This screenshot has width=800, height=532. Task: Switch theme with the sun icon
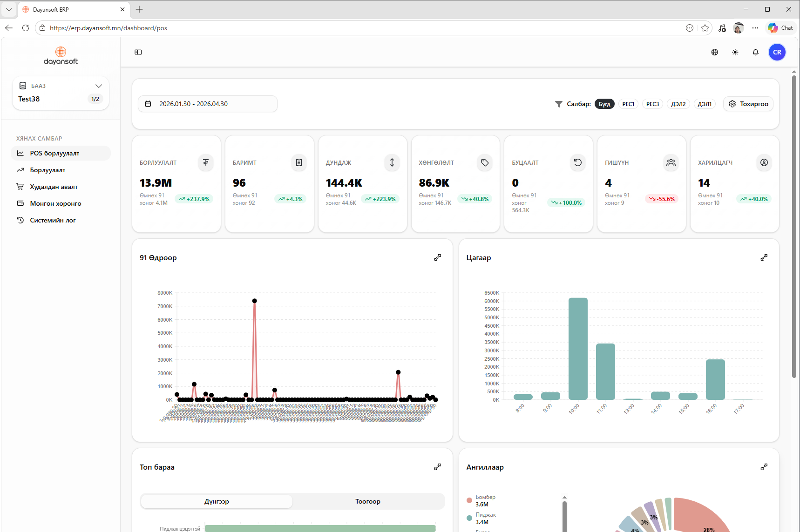coord(735,52)
